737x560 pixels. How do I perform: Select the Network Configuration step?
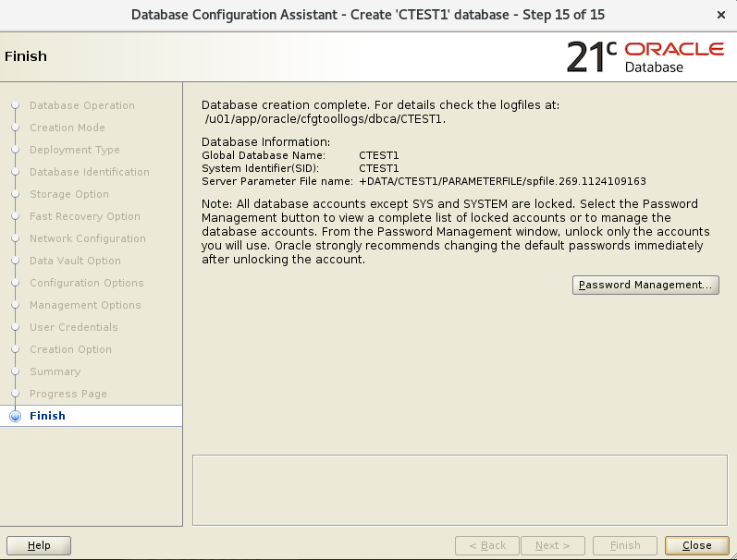pos(88,238)
